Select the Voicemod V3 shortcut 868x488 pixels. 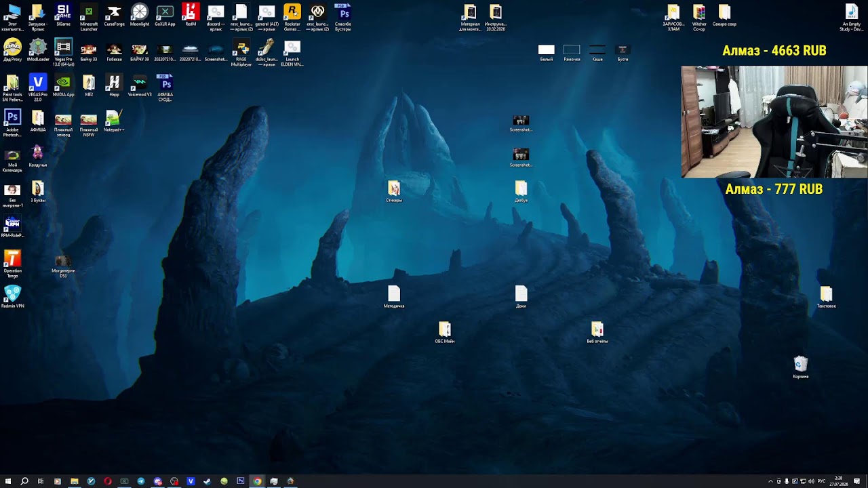click(140, 86)
